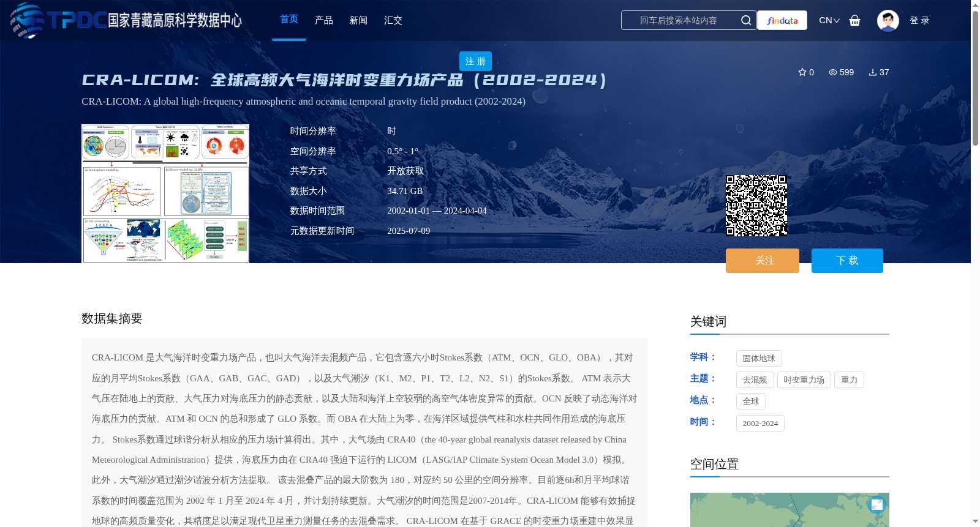Open the dataset workflow thumbnail image
This screenshot has height=527, width=980.
(x=165, y=193)
